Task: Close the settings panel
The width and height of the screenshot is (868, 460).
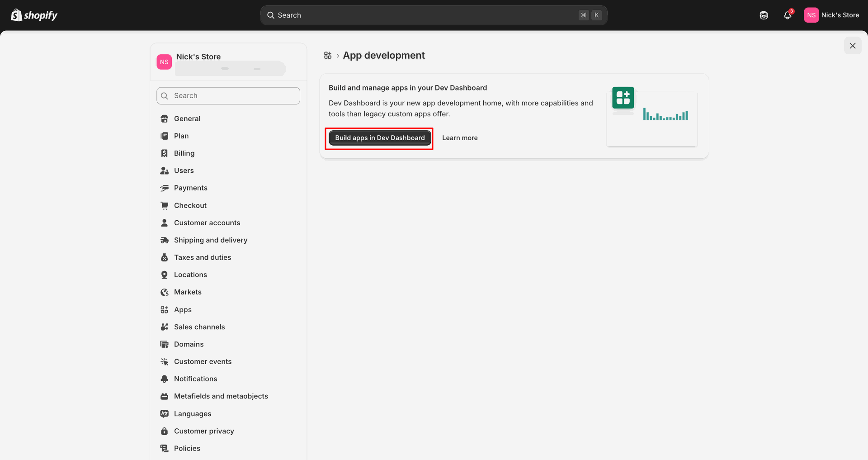Action: point(853,46)
